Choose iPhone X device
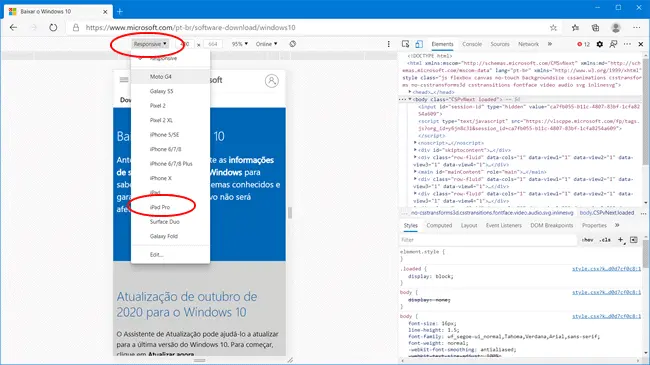The width and height of the screenshot is (650, 365). coord(170,178)
